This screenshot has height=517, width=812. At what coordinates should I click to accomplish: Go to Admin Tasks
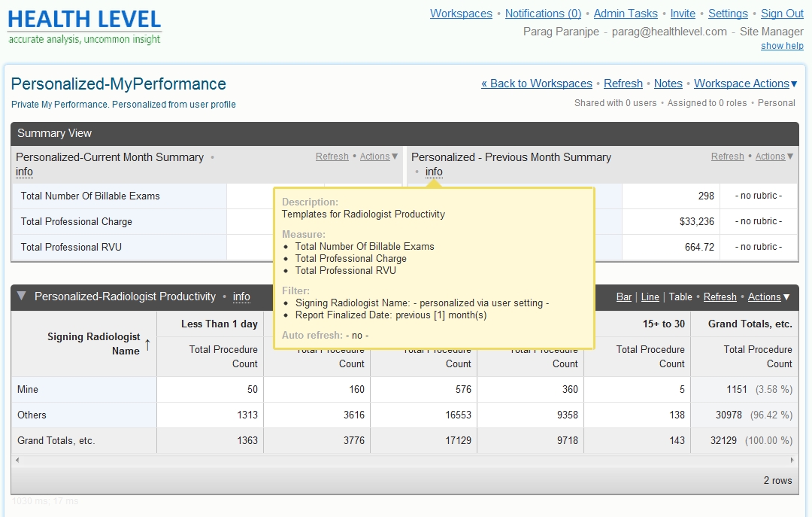pyautogui.click(x=625, y=14)
